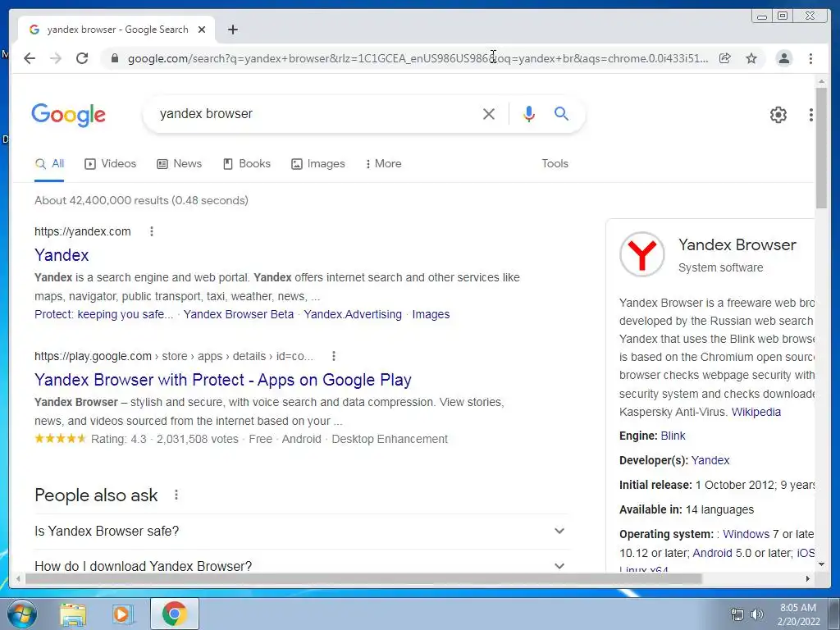Open the Developer(s) Yandex link
This screenshot has width=840, height=630.
click(x=710, y=460)
